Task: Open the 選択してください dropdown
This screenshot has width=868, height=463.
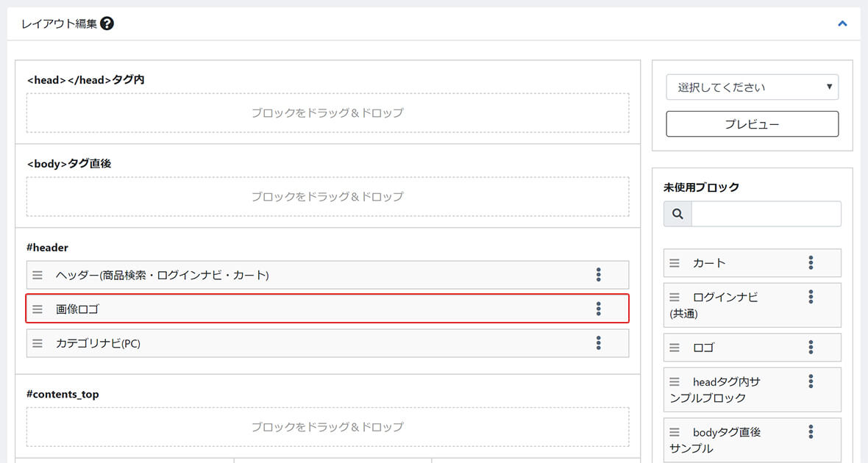Action: coord(752,87)
